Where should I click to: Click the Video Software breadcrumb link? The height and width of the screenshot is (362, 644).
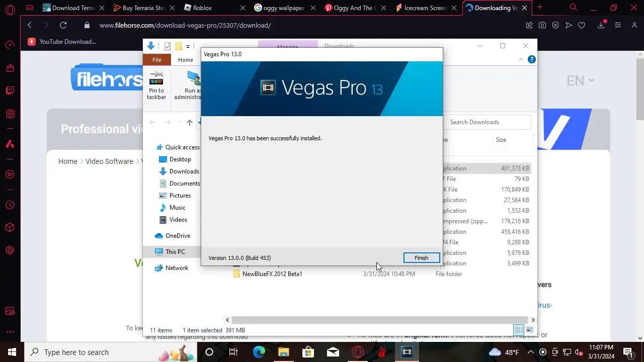point(109,161)
